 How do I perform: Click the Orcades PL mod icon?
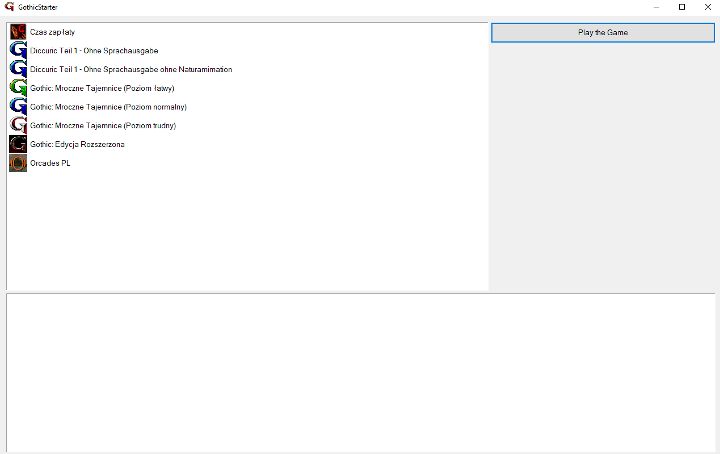pos(18,163)
